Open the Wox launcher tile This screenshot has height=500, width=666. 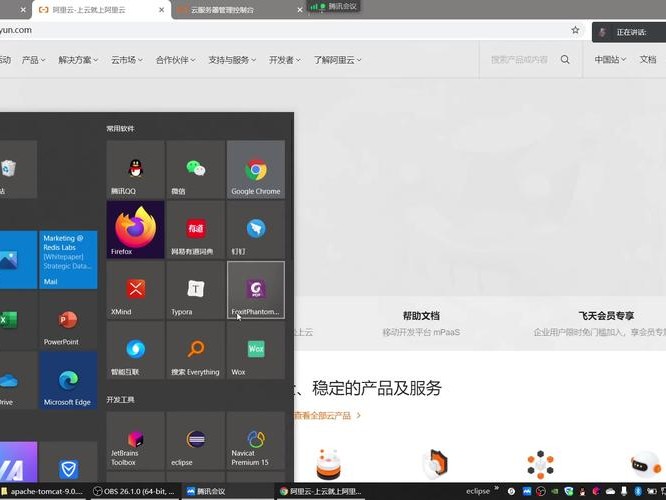[x=256, y=350]
